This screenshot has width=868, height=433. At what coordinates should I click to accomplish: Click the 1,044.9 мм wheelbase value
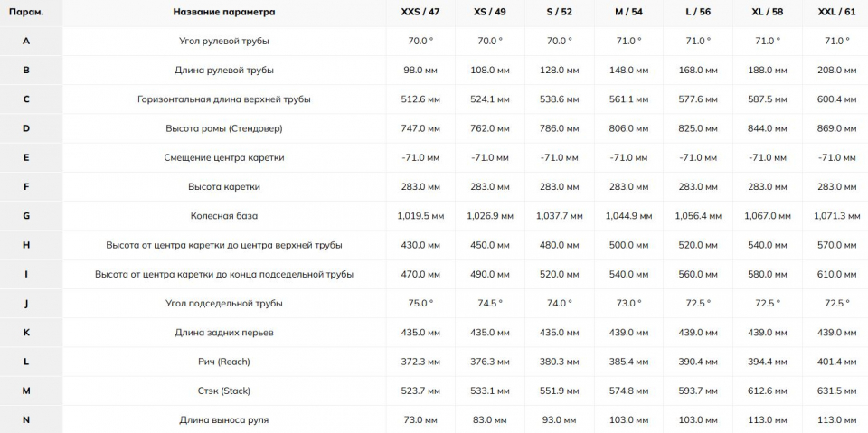click(628, 216)
